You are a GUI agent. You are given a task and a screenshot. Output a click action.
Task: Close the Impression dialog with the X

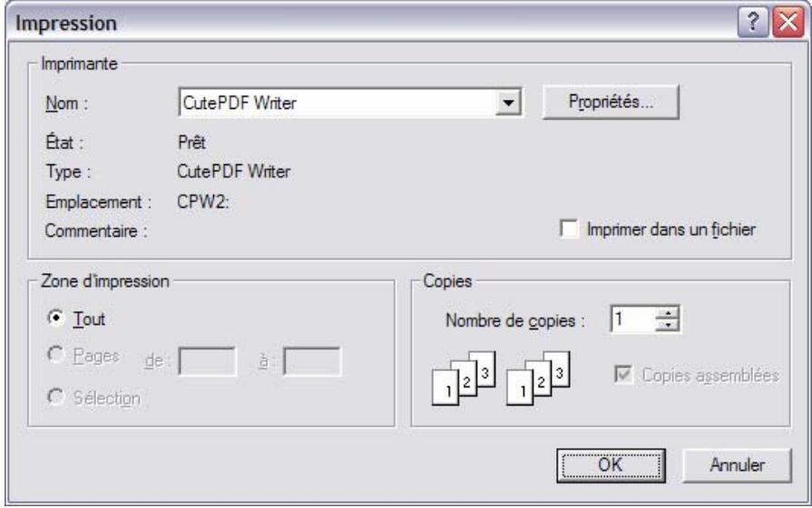pos(788,23)
